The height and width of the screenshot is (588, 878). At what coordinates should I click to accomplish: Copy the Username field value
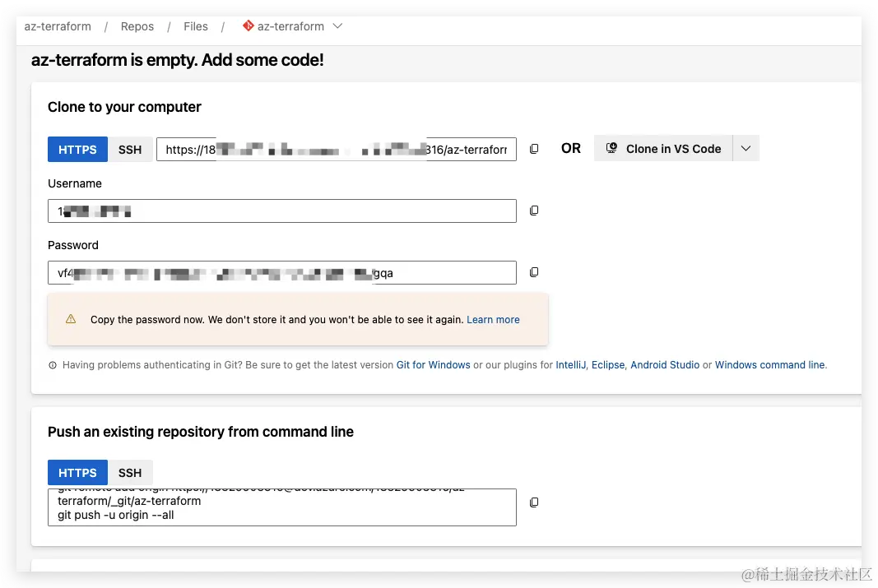tap(534, 211)
